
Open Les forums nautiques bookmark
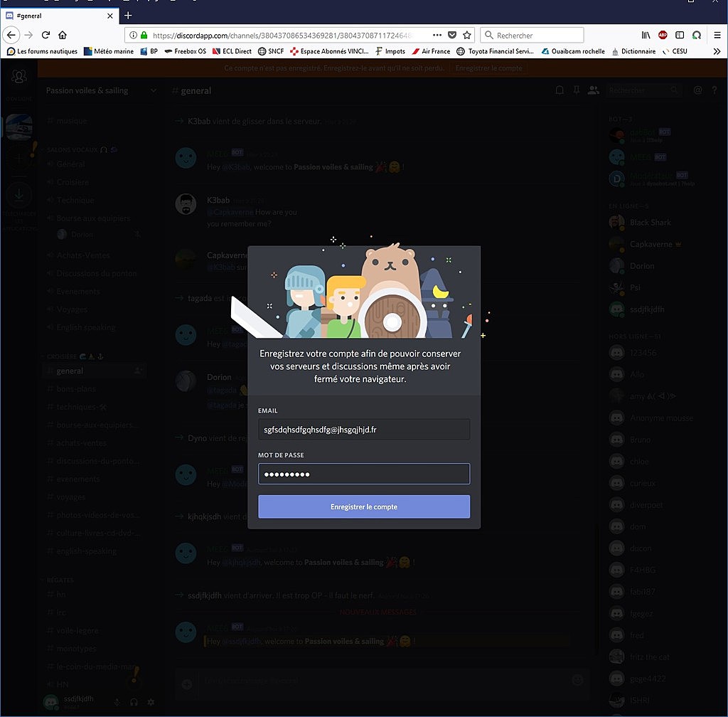point(42,51)
